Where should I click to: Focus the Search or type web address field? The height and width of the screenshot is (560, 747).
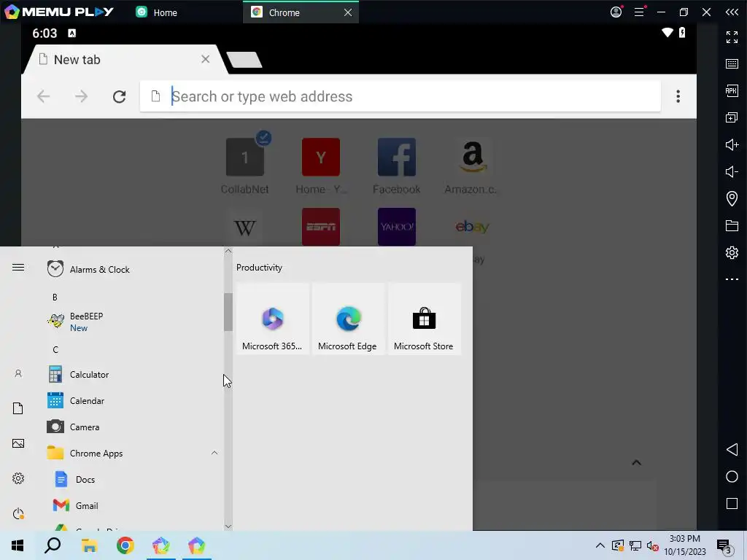[400, 97]
